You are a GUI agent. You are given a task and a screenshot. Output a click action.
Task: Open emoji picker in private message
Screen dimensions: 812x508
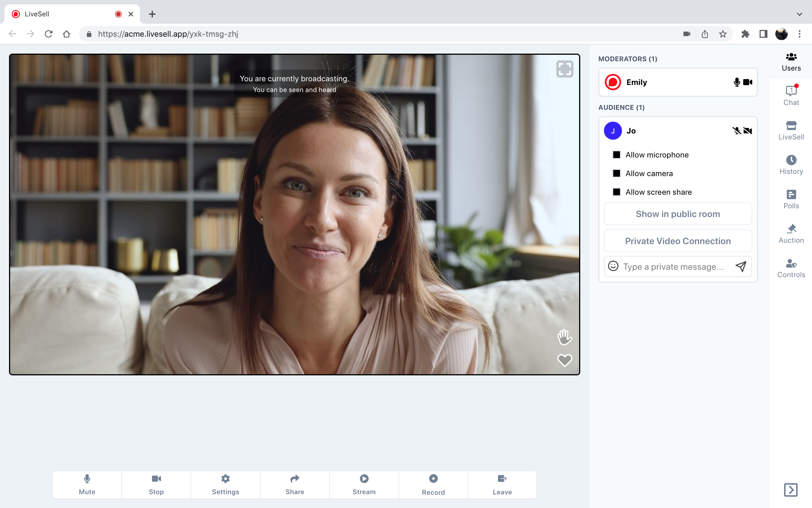613,266
